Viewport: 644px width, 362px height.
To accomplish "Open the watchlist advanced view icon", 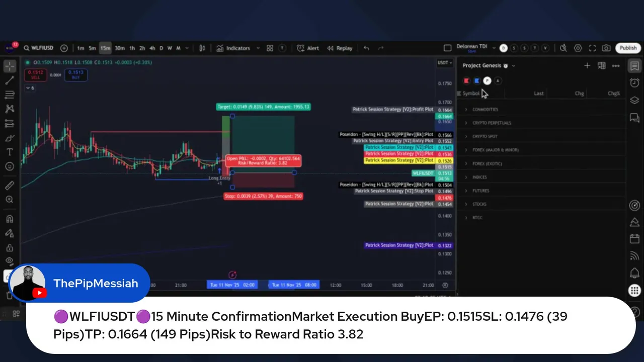I will (x=601, y=65).
